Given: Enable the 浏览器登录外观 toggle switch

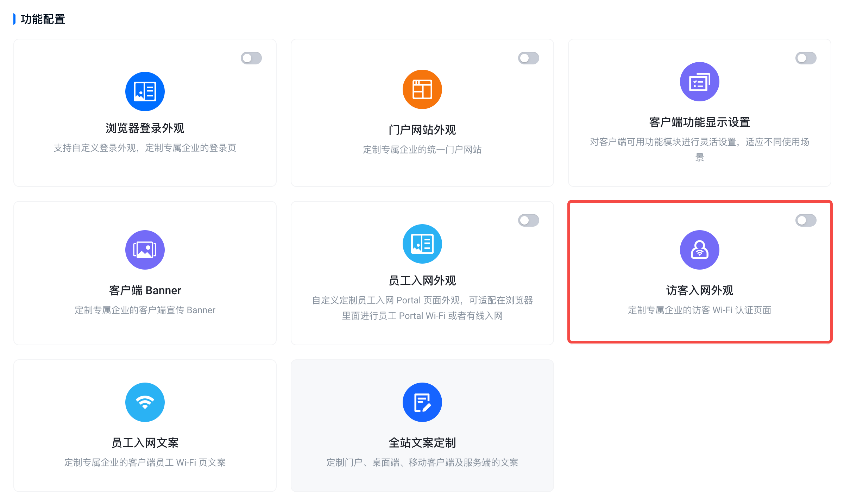Looking at the screenshot, I should (251, 58).
